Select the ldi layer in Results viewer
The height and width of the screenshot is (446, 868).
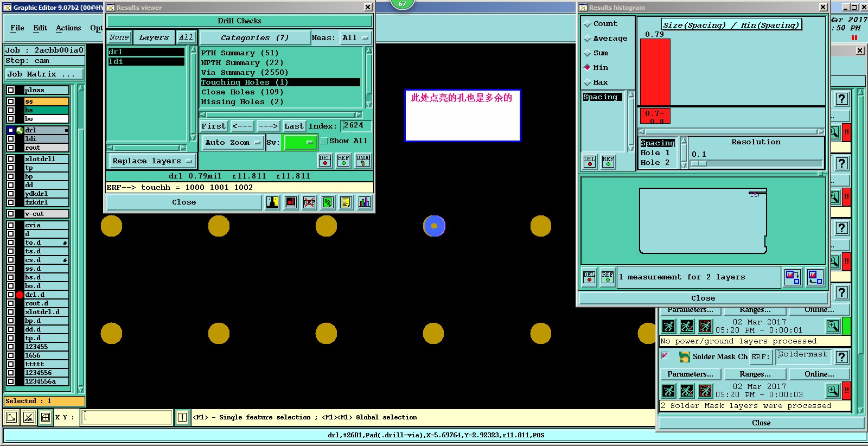point(146,62)
